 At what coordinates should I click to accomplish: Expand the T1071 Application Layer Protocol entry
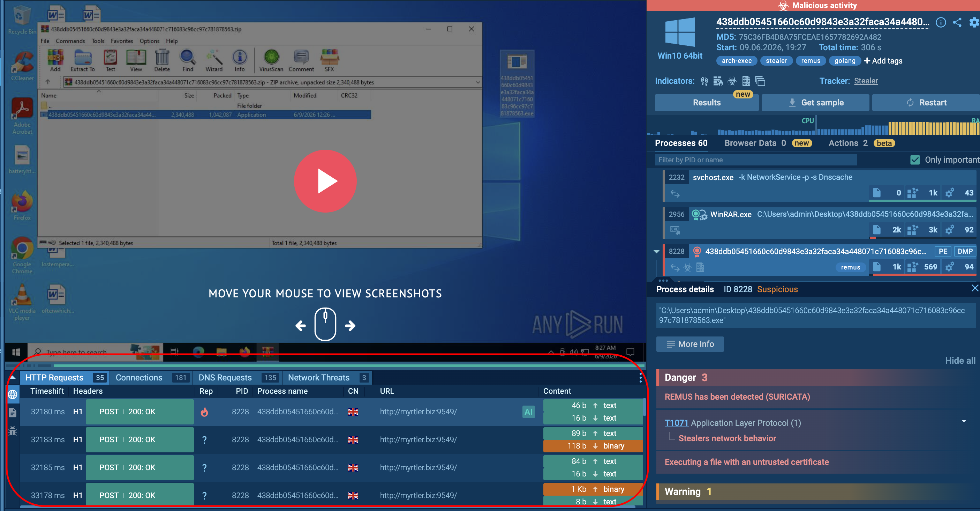[x=964, y=421]
